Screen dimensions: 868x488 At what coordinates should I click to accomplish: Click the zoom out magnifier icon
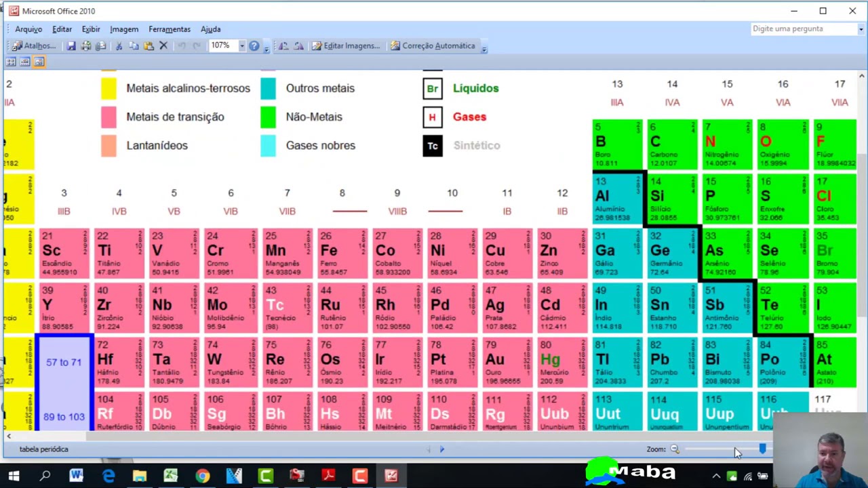pyautogui.click(x=675, y=449)
